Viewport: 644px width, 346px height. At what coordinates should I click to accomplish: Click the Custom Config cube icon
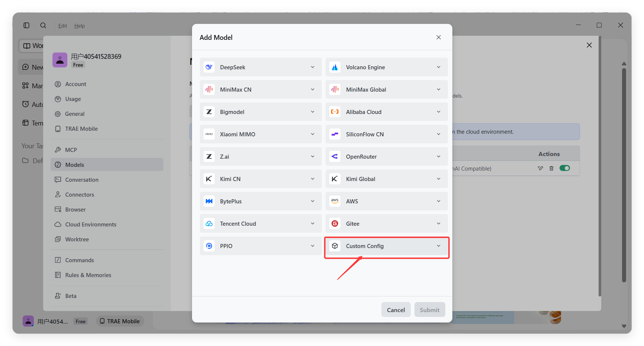tap(335, 246)
